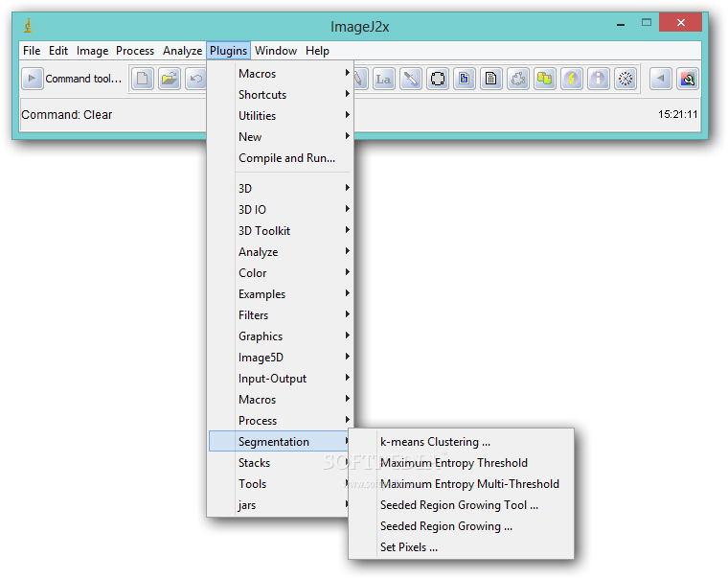Launch Seeded Region Growing ... entry
Viewport: 728px width, 579px height.
coord(462,526)
